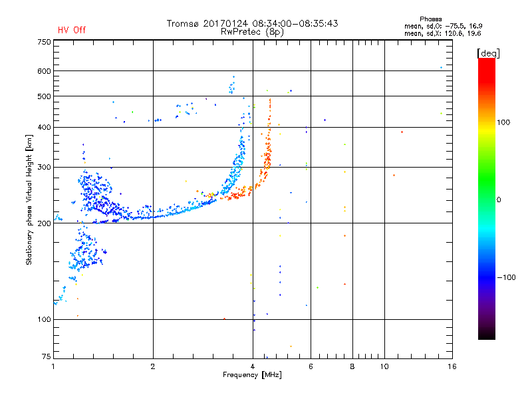
Task: Click the '[deg]' color bar unit label
Action: [488, 53]
